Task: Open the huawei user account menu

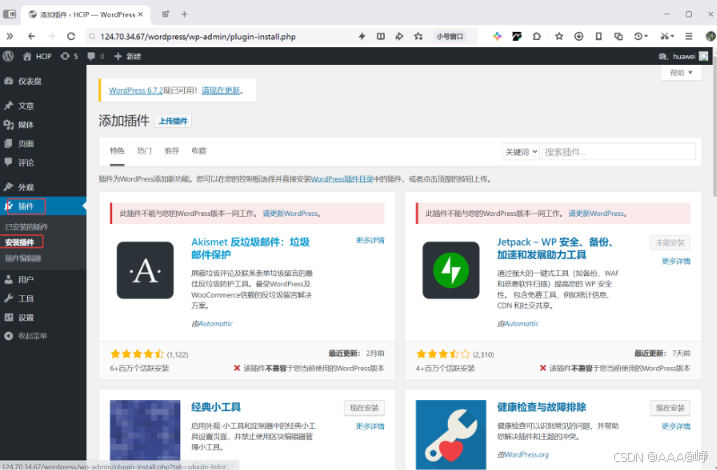Action: 683,56
